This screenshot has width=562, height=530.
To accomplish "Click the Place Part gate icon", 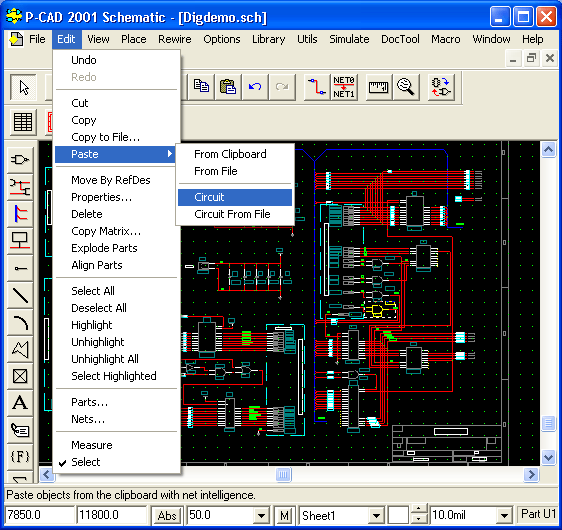I will point(20,159).
